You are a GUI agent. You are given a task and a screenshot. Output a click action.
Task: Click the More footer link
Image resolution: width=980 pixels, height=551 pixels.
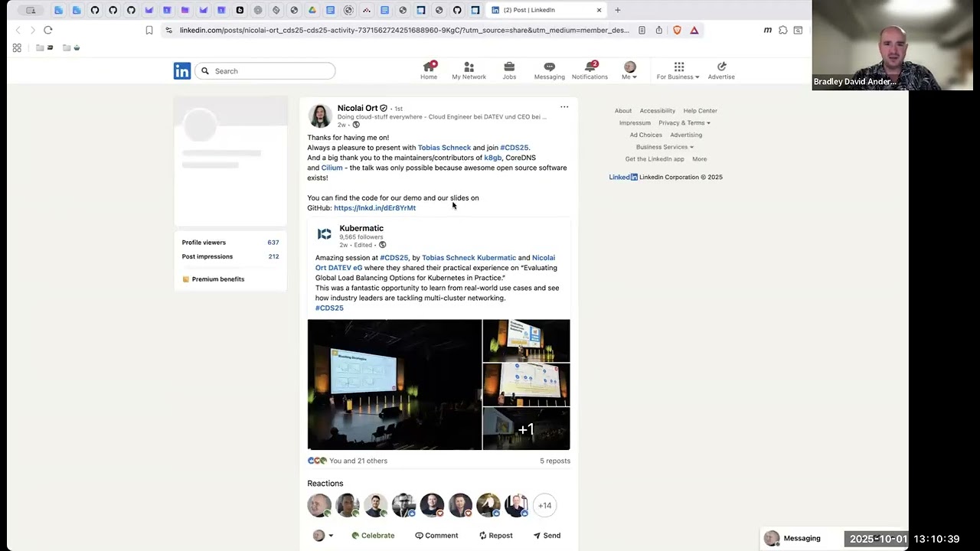(700, 159)
